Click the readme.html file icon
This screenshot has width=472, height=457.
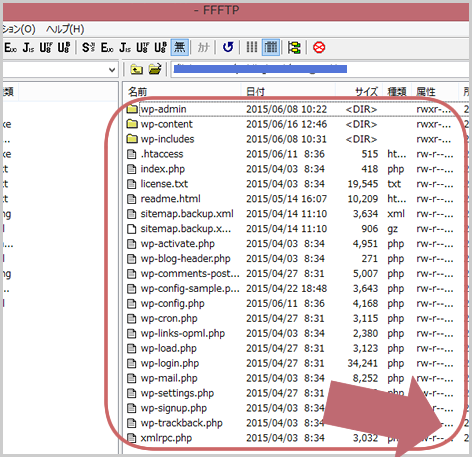tap(132, 199)
